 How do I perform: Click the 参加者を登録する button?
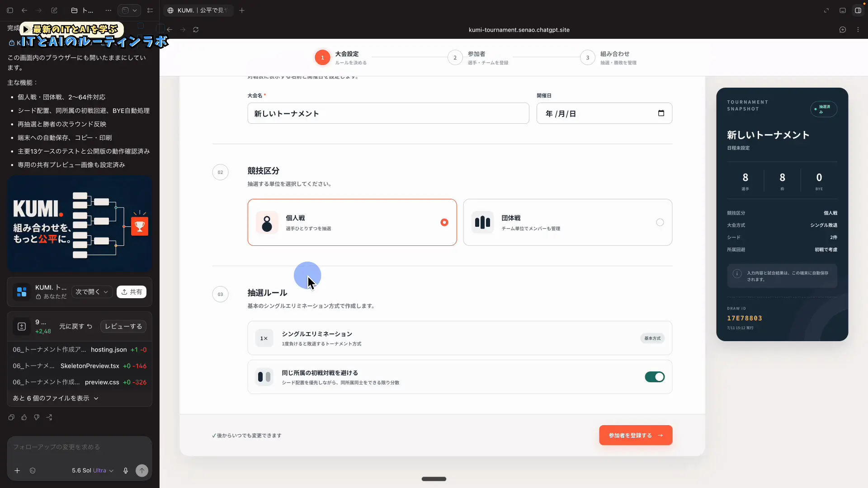point(636,435)
